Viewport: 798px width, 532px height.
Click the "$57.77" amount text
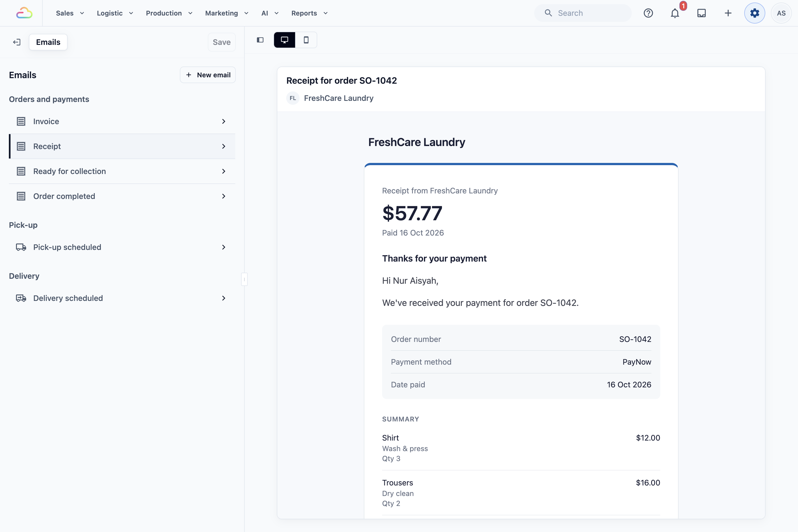coord(412,213)
